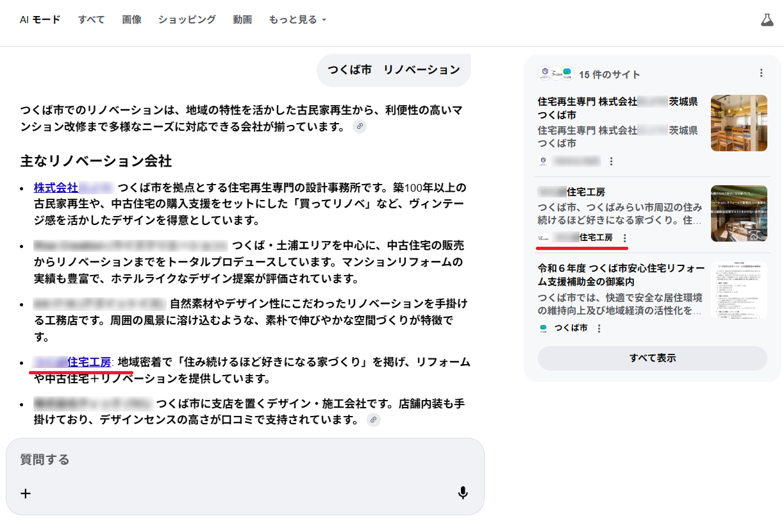The image size is (784, 532).
Task: Click link icon after intro paragraph
Action: pos(360,127)
